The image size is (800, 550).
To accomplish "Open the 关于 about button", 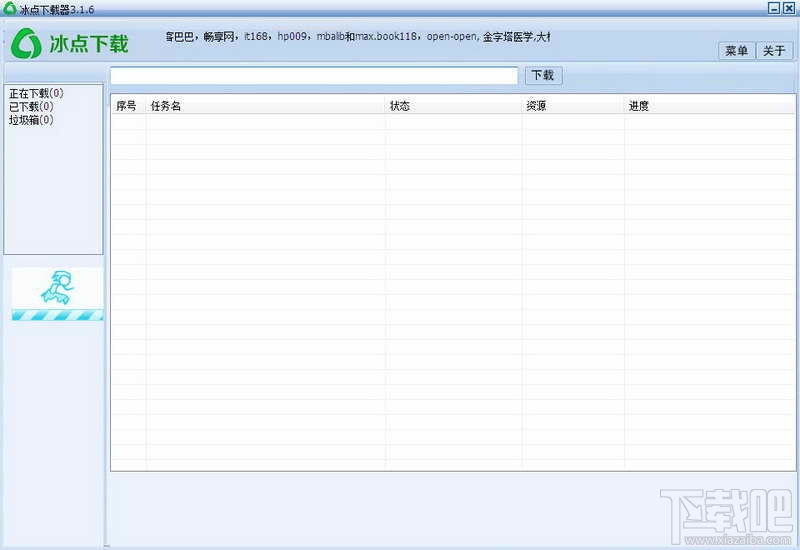I will 774,51.
